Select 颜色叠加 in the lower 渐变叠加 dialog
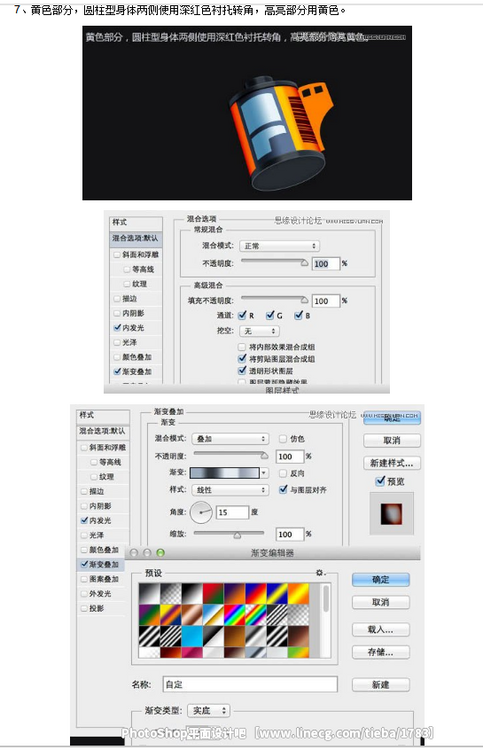 tap(103, 550)
